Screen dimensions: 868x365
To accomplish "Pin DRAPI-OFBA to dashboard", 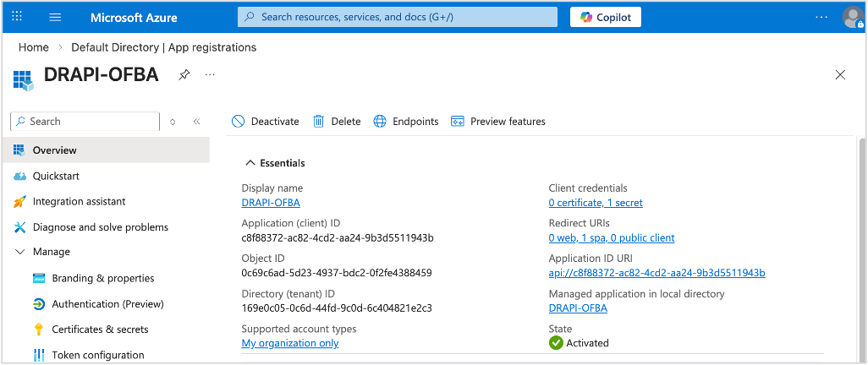I will tap(184, 75).
